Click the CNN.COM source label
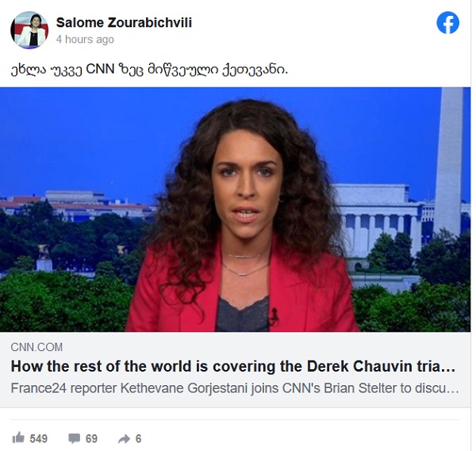Screen dimensions: 476x451 [36, 347]
